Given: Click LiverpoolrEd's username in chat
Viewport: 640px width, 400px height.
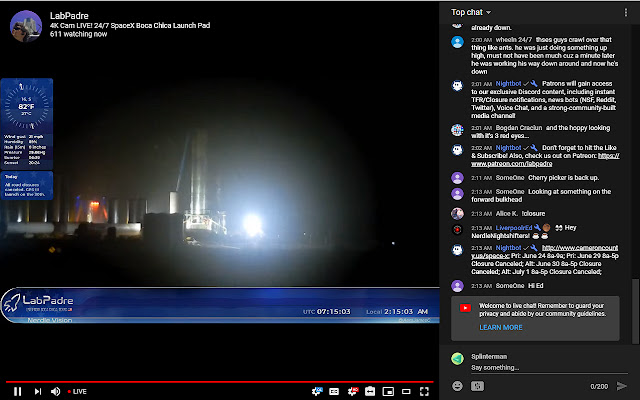Looking at the screenshot, I should [x=514, y=228].
